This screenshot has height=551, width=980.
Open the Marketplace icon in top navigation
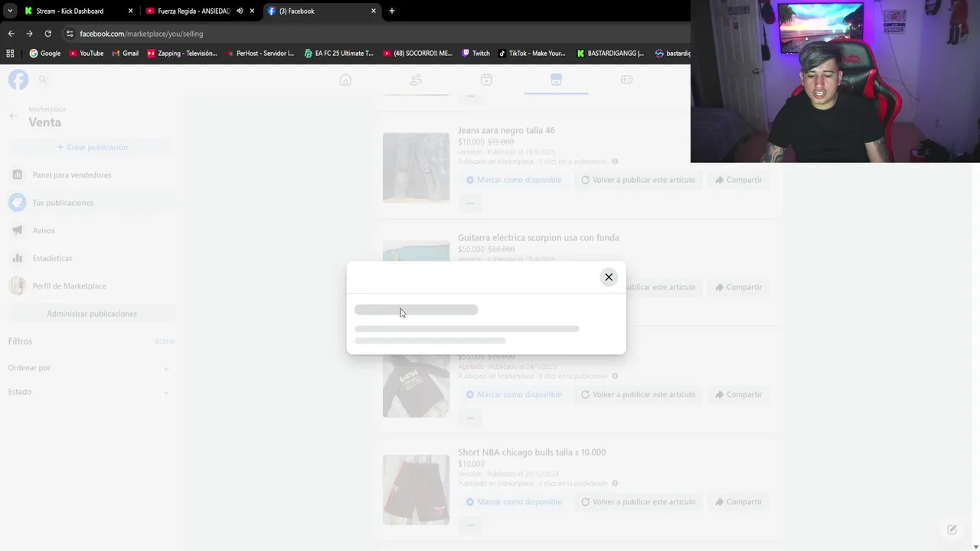[x=556, y=80]
